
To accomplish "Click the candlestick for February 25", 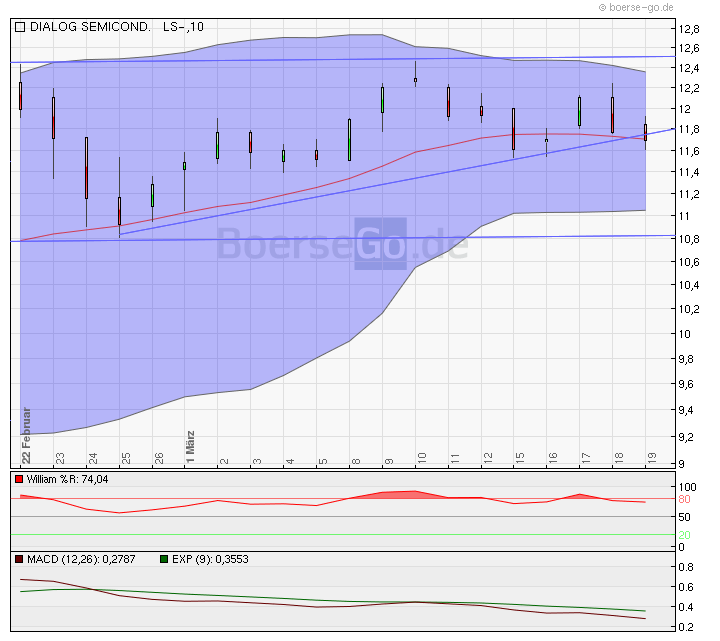I will click(119, 211).
